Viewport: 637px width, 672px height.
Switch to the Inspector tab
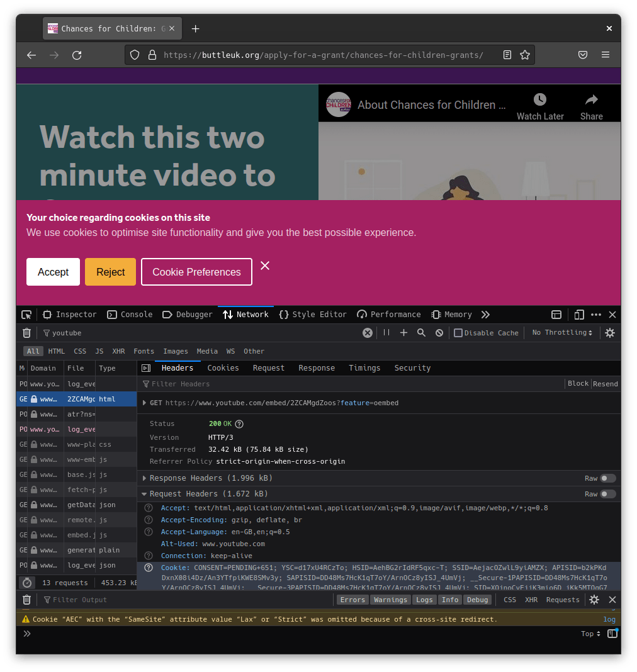click(x=70, y=315)
